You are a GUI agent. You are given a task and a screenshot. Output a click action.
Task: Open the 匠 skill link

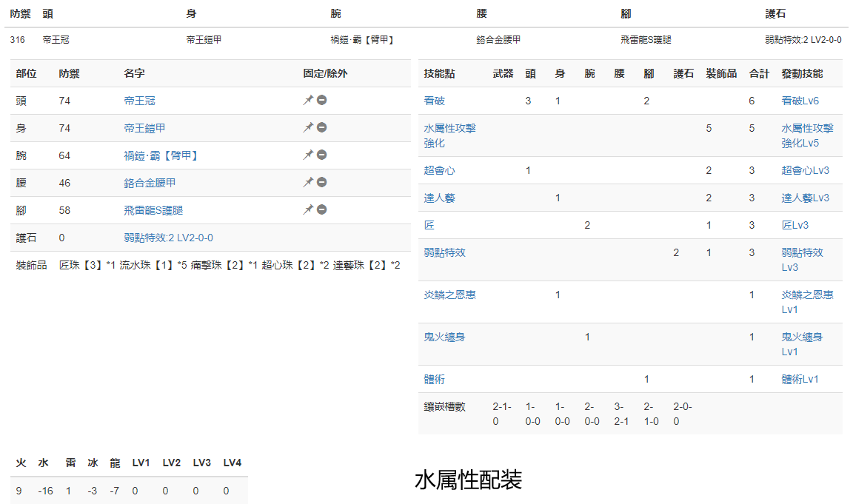pyautogui.click(x=429, y=225)
